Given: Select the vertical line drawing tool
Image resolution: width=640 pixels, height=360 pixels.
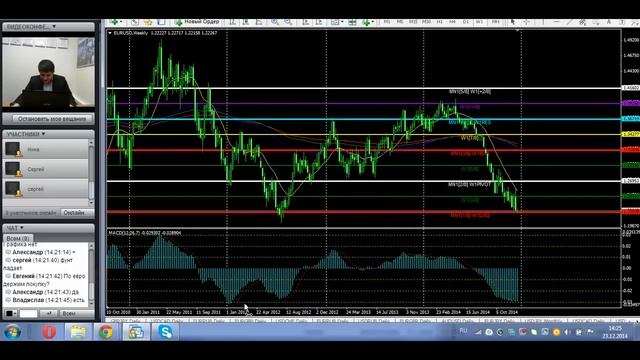Looking at the screenshot, I should coord(542,22).
